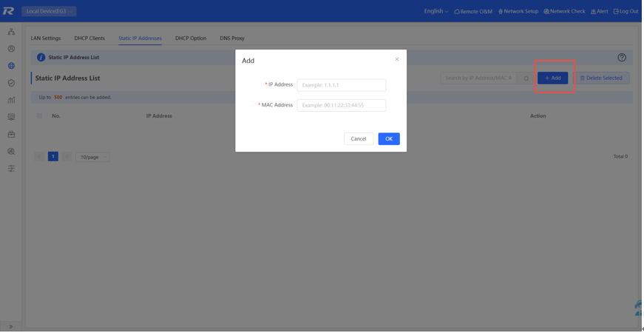Click the chart statistics icon in sidebar
The width and height of the screenshot is (644, 333).
click(x=11, y=100)
